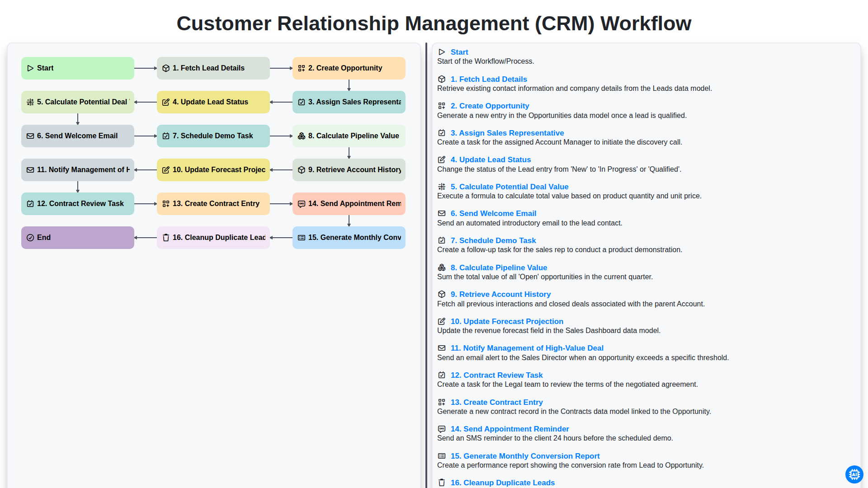
Task: Open the 15. Generate Monthly Conversion Report link
Action: (525, 456)
